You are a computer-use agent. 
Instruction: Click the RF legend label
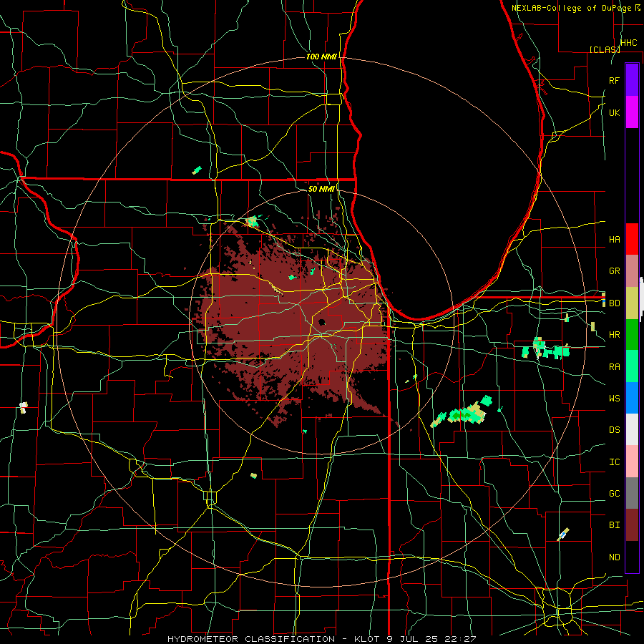tap(614, 80)
